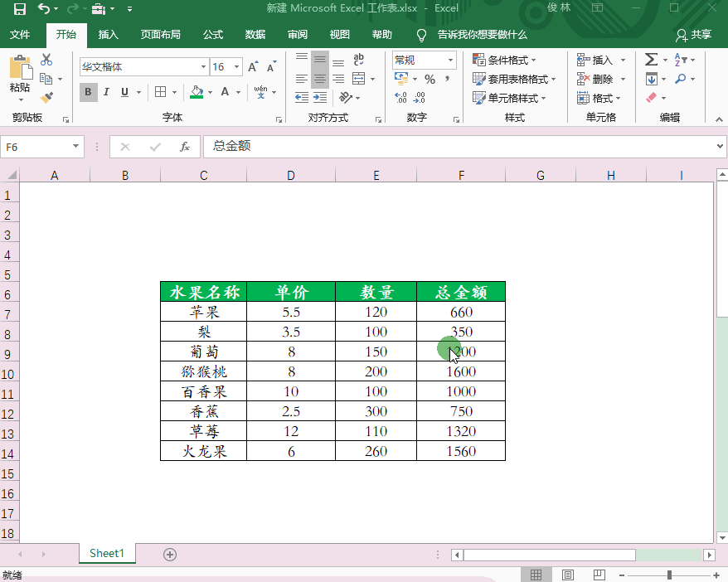The height and width of the screenshot is (582, 728).
Task: Click the 共享 share button
Action: [x=694, y=35]
